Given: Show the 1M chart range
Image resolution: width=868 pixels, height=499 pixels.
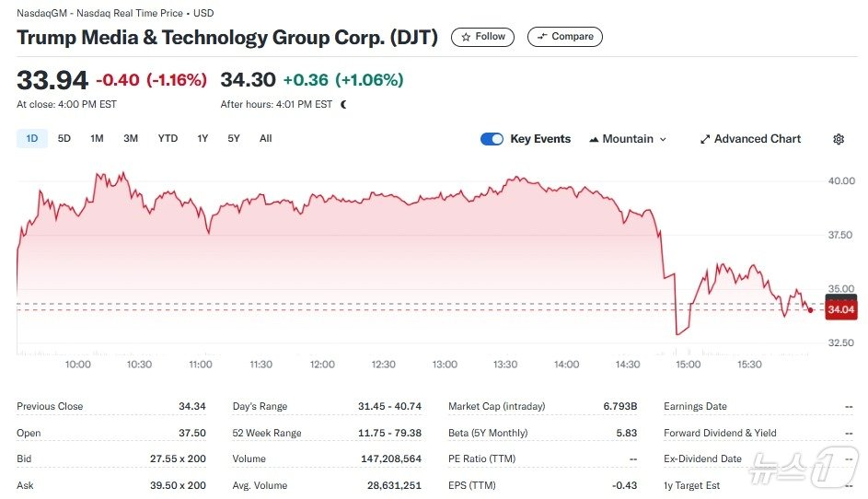Looking at the screenshot, I should (x=97, y=139).
